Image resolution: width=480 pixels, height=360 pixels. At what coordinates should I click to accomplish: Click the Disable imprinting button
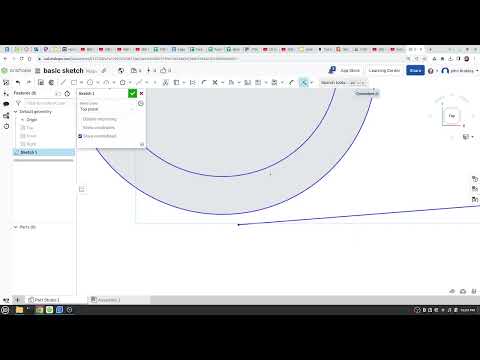click(x=100, y=119)
